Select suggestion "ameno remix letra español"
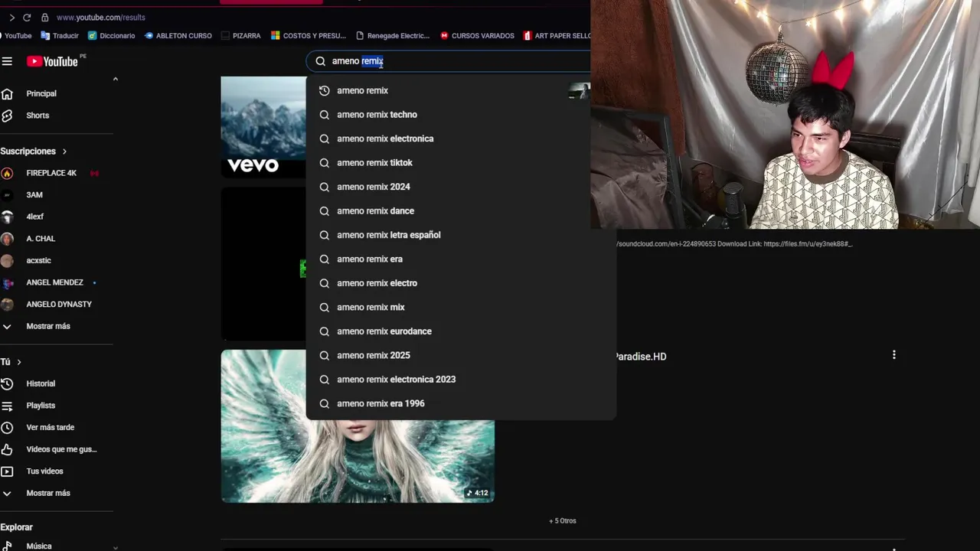980x551 pixels. pos(461,235)
